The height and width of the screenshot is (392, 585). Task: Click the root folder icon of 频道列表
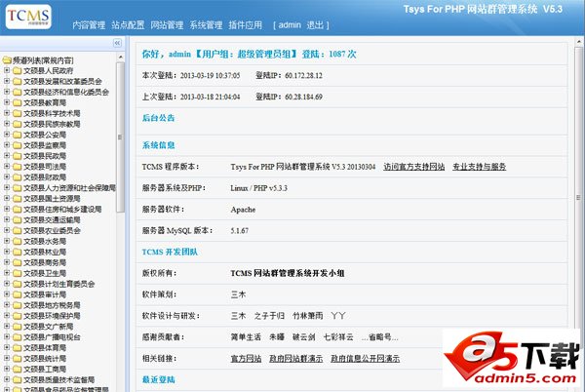7,60
